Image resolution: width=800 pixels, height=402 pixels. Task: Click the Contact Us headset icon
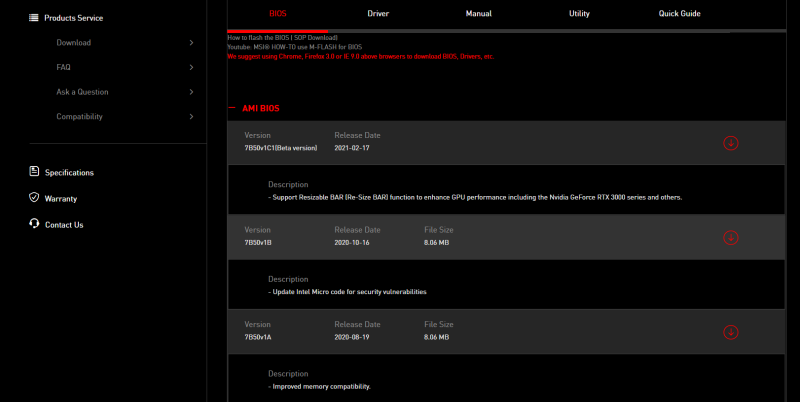pyautogui.click(x=34, y=223)
